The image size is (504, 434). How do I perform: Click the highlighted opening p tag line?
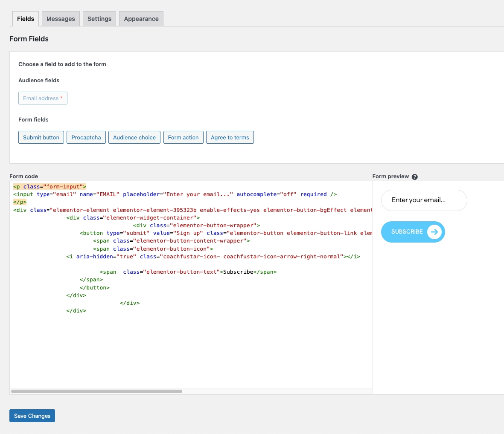coord(50,187)
